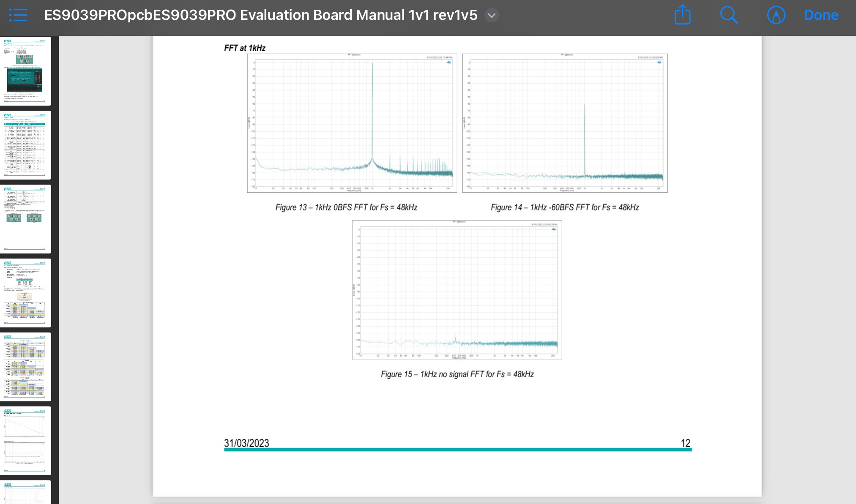Click the 'FFT at 1kHz' heading
The image size is (856, 504).
(x=245, y=48)
